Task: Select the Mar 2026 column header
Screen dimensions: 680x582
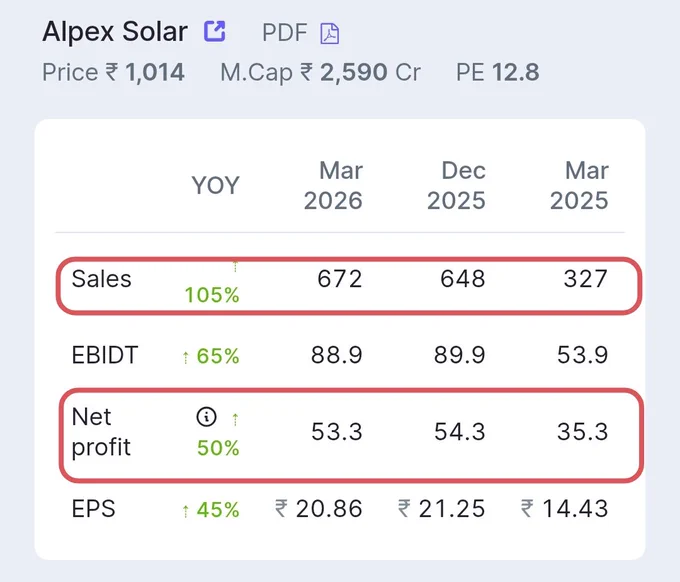Action: (x=333, y=186)
